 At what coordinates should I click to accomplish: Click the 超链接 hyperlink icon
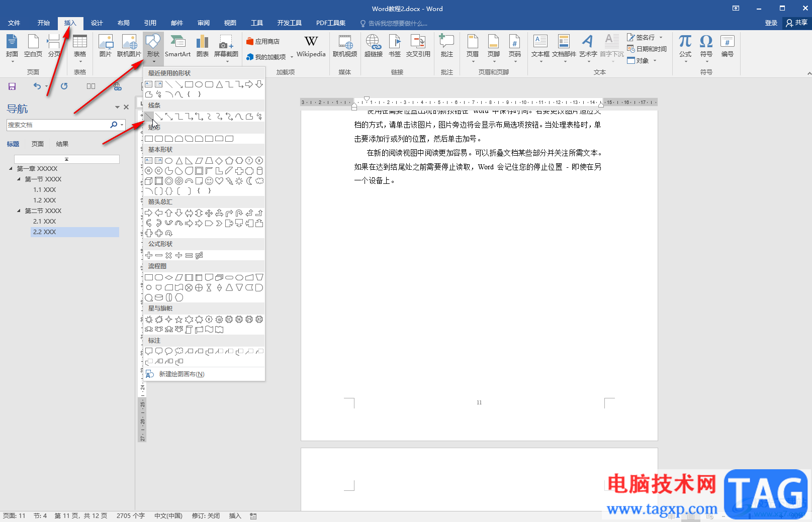[373, 46]
